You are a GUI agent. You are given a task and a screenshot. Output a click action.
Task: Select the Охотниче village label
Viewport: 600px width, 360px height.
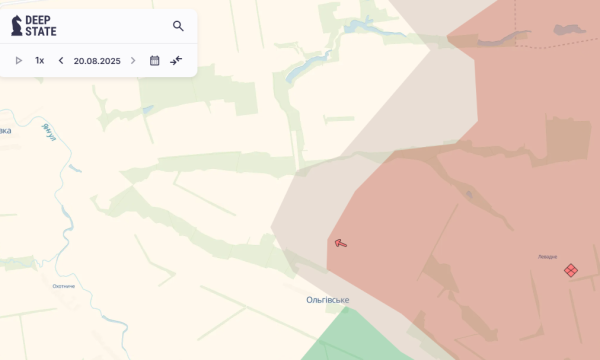[64, 286]
